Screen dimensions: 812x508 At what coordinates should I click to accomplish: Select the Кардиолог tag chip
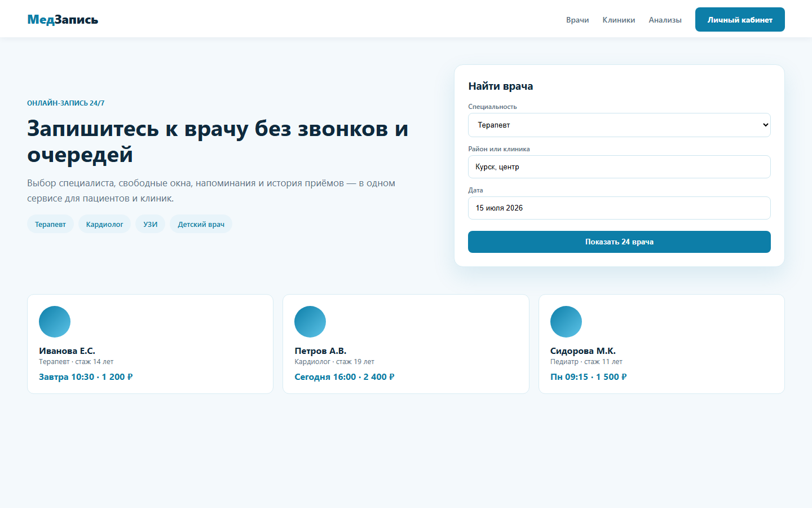pos(104,224)
